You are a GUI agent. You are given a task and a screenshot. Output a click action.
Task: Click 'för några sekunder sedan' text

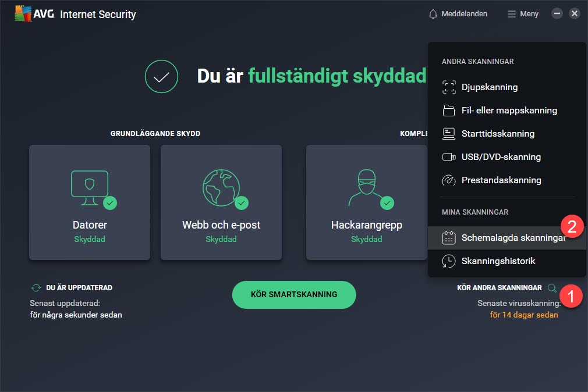pyautogui.click(x=76, y=315)
